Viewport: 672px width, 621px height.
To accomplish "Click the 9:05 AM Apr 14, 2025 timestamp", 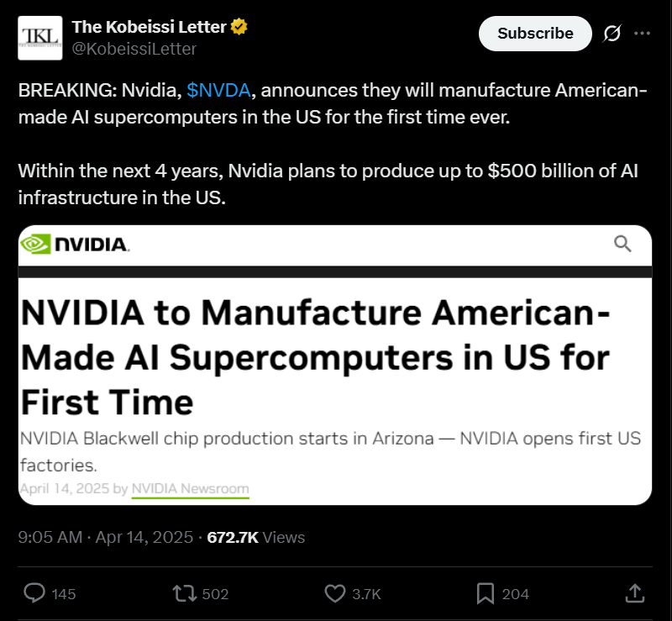I will (x=106, y=537).
